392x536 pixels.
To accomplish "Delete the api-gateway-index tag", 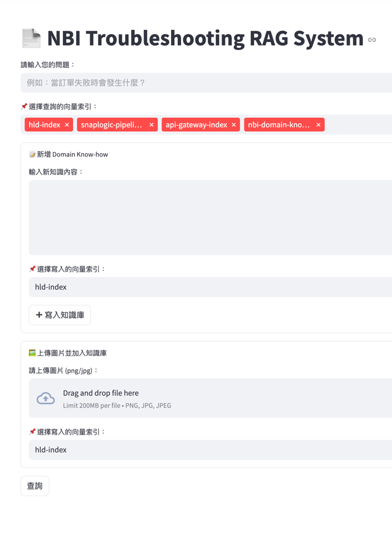I will [234, 125].
